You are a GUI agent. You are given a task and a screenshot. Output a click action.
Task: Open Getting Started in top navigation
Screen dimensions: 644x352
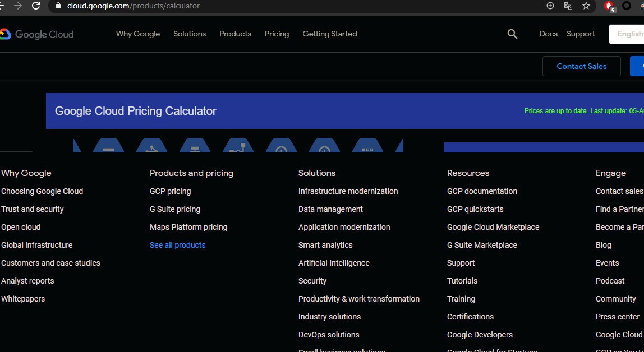pyautogui.click(x=330, y=34)
